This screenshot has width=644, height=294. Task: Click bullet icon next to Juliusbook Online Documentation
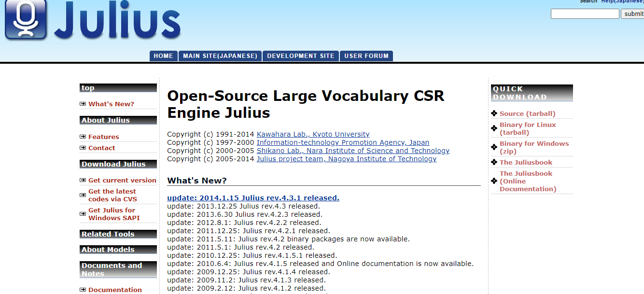click(x=494, y=181)
